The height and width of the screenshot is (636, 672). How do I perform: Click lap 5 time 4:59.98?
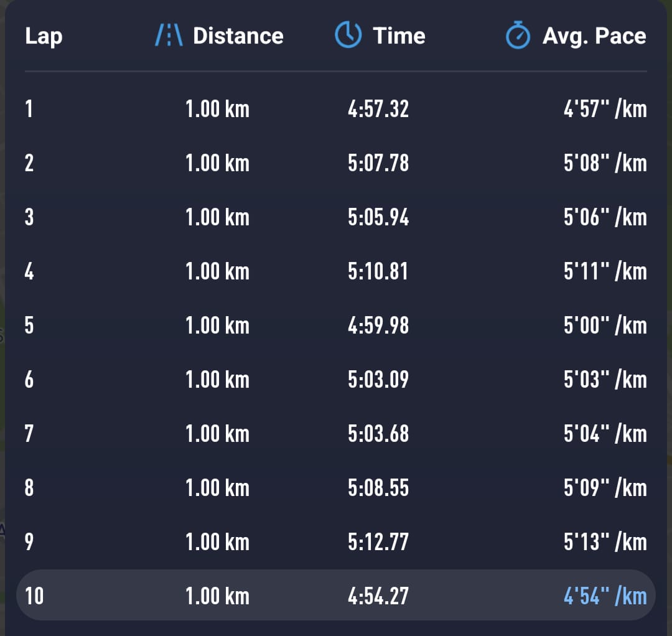click(378, 326)
